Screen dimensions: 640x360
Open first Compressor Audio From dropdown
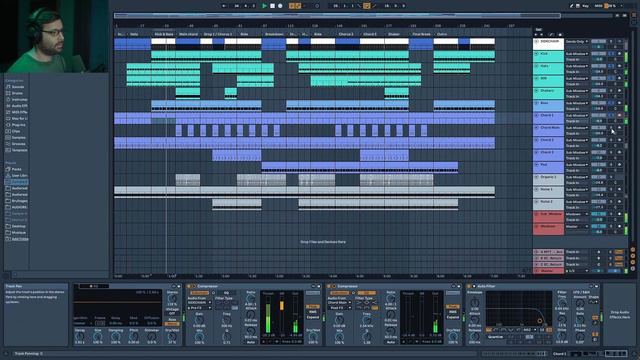click(x=199, y=302)
